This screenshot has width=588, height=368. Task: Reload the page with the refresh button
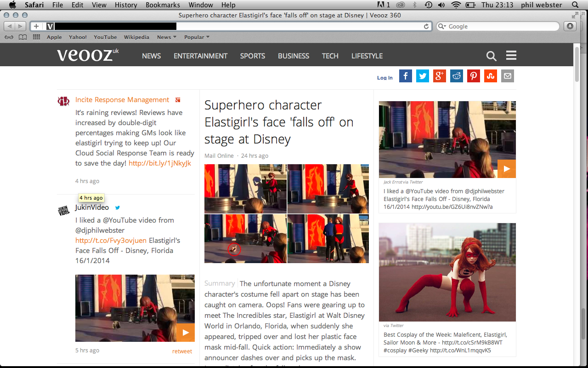[x=426, y=27]
